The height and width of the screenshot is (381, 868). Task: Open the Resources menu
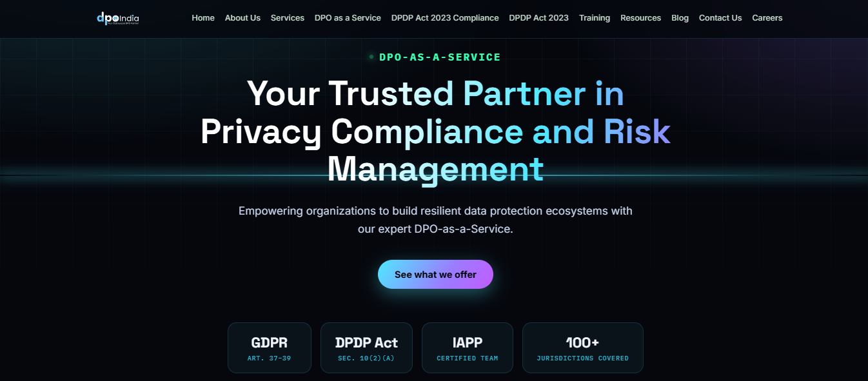(640, 18)
